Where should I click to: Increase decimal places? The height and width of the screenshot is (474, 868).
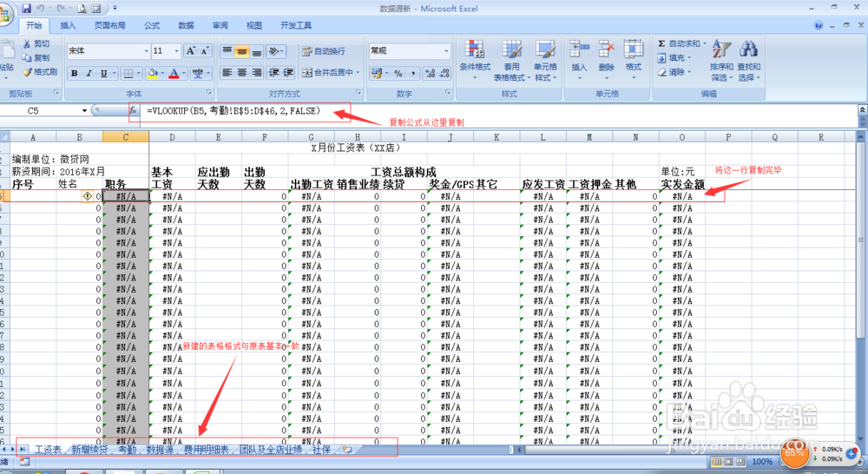click(430, 73)
